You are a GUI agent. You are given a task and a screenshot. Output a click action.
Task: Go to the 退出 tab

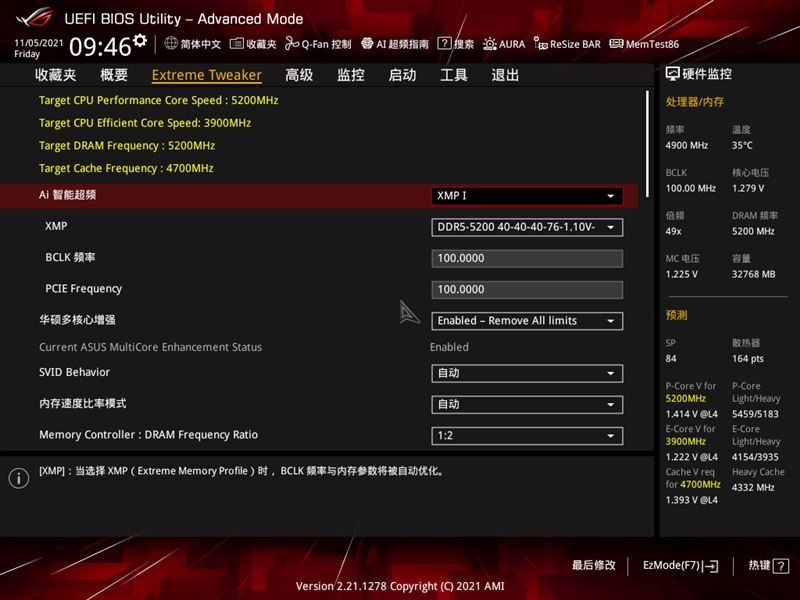click(x=505, y=76)
